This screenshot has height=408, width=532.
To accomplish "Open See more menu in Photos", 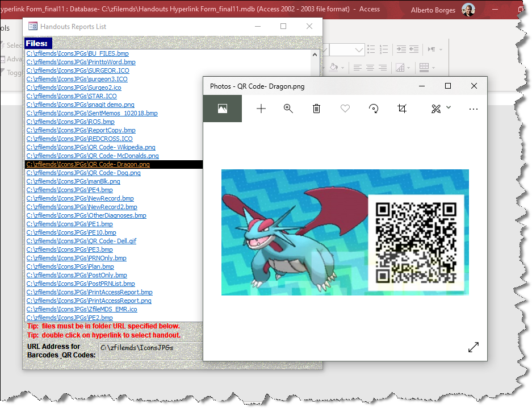I will [474, 109].
